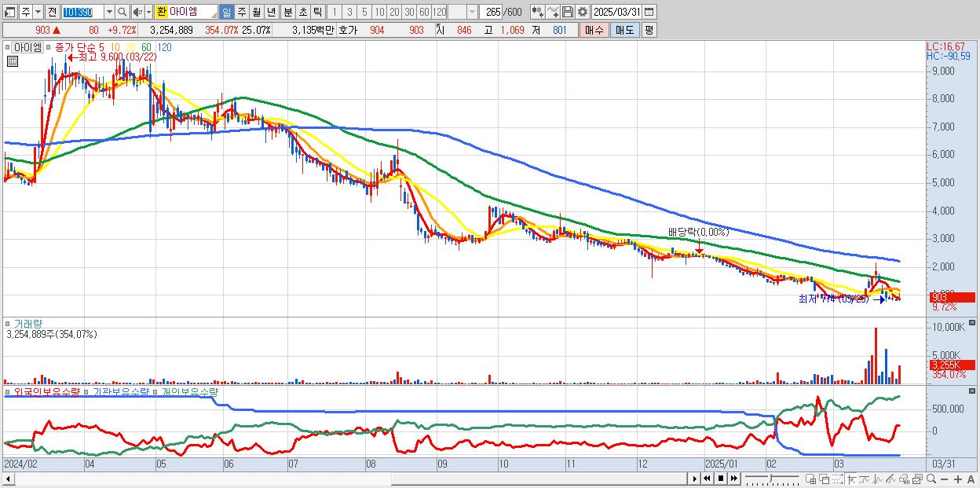980x488 pixels.
Task: Open the magnifier stock search icon
Action: [122, 12]
